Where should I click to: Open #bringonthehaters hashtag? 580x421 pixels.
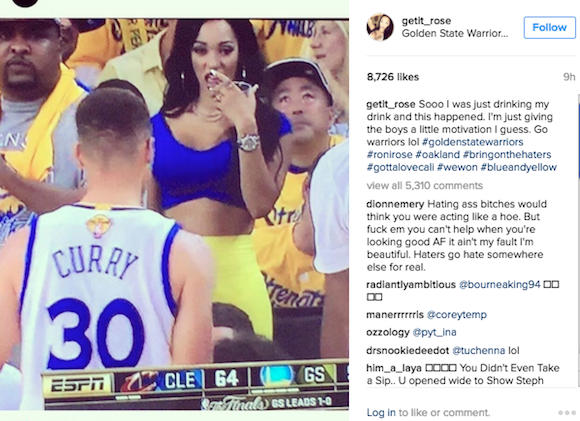pos(507,155)
